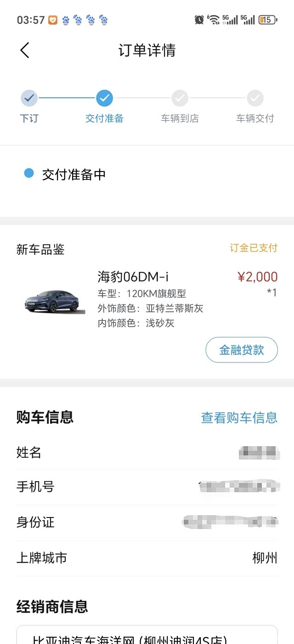The image size is (294, 644).
Task: Tap the ¥2,000 price amount
Action: pos(257,276)
